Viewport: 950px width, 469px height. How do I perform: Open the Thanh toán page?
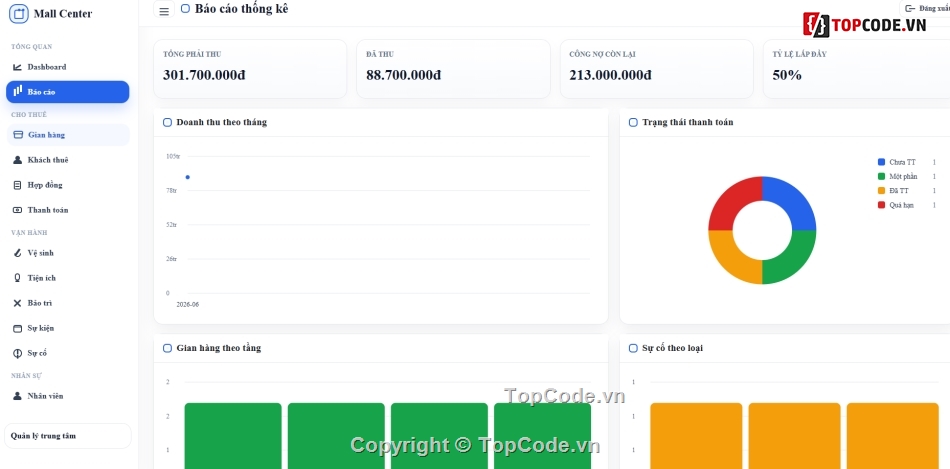coord(68,210)
